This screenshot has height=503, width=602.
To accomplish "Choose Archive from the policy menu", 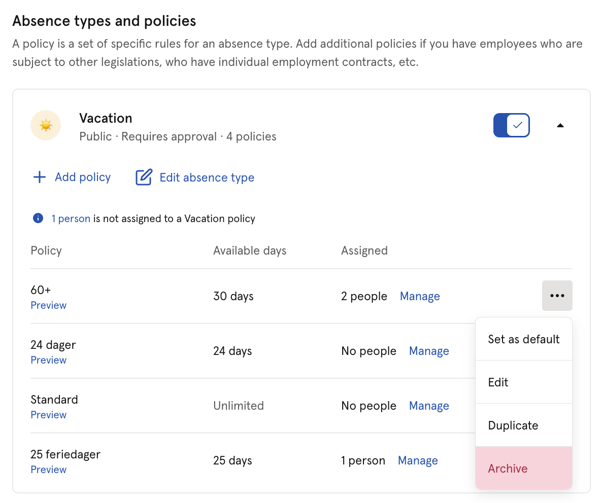I will pos(508,468).
